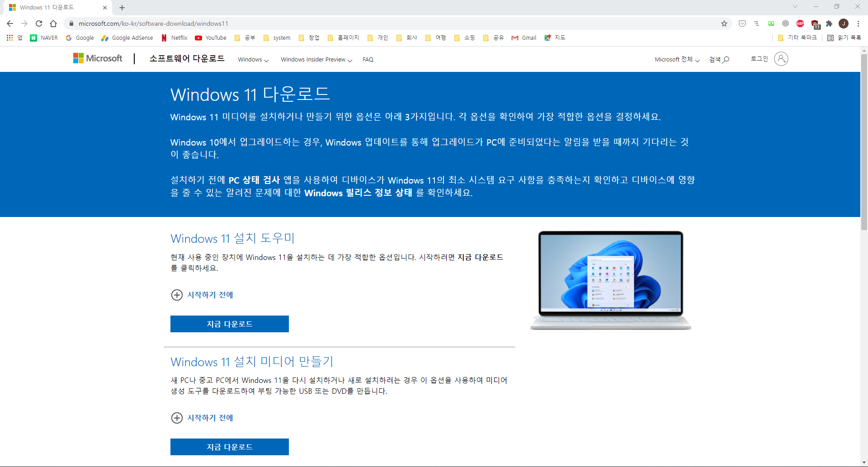Screen dimensions: 868x467
Task: Open the YouTube bookmark
Action: click(211, 38)
